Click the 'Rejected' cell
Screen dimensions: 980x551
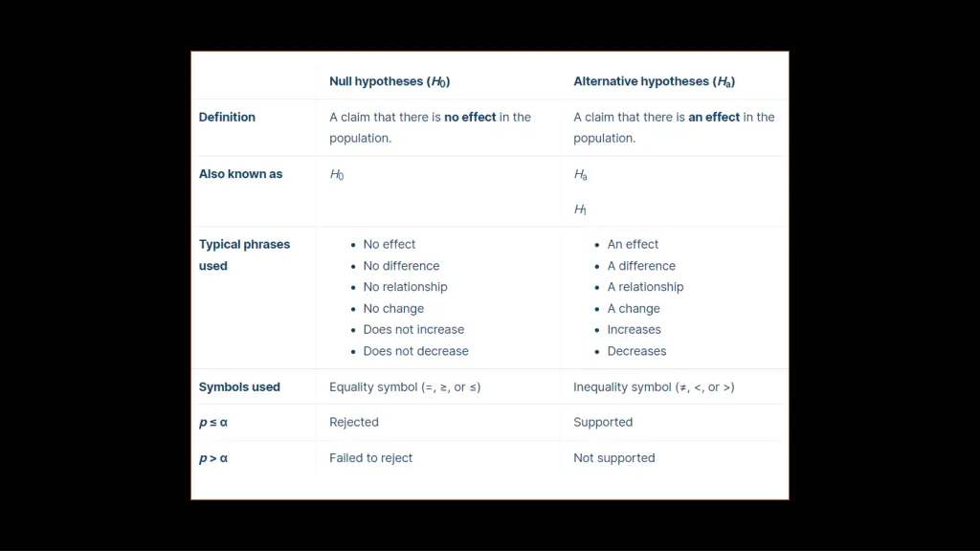[x=354, y=422]
